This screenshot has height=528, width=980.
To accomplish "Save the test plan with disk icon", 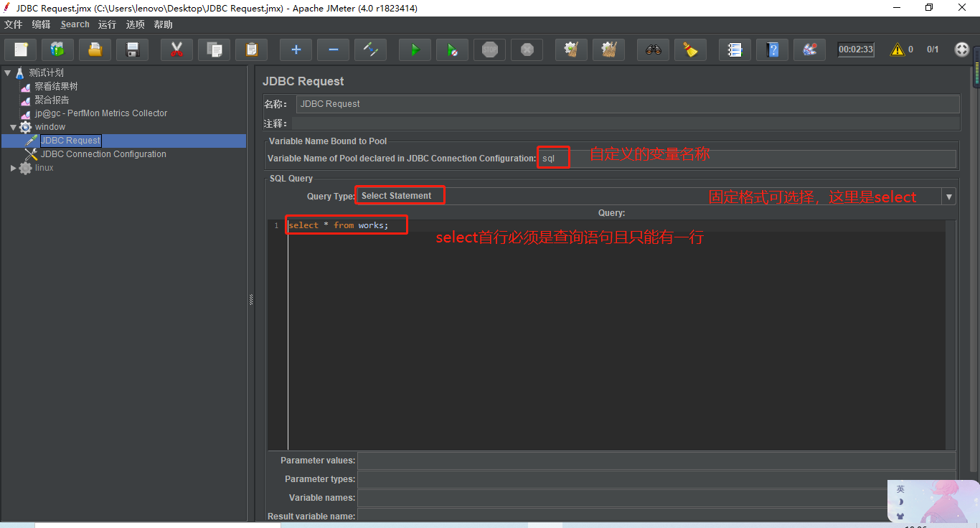I will [x=132, y=49].
